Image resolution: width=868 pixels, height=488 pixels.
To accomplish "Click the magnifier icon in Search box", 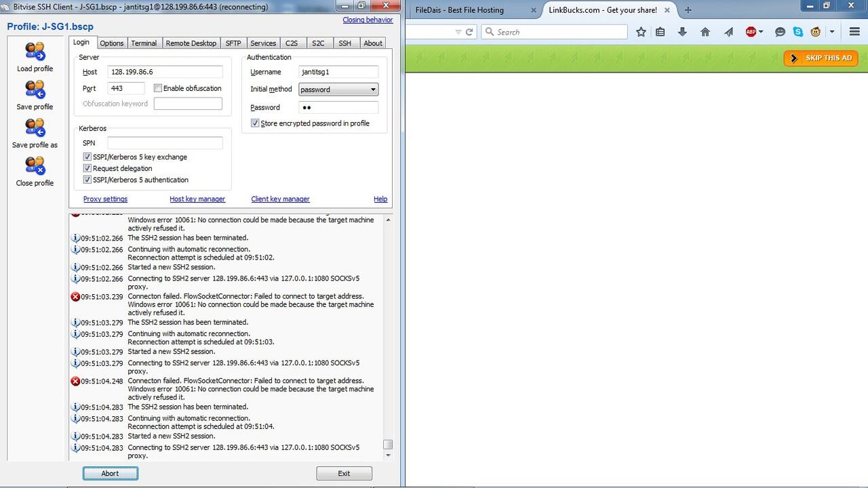I will 489,32.
